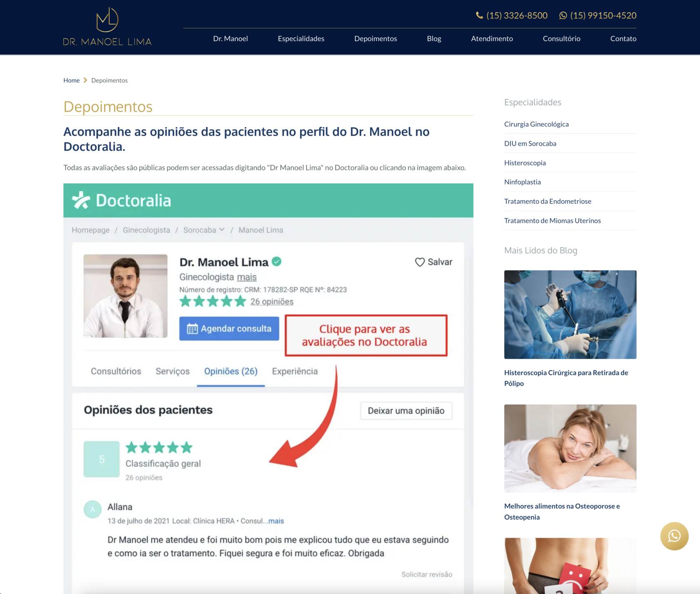Click the calendar icon on Agendar consulta
The height and width of the screenshot is (594, 700).
(x=192, y=329)
